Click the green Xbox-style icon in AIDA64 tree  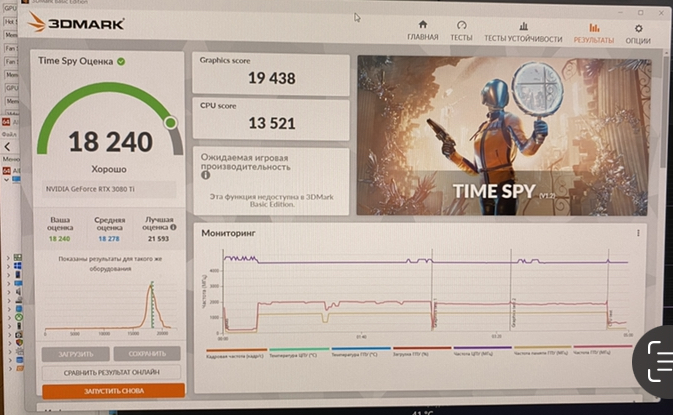[x=19, y=317]
